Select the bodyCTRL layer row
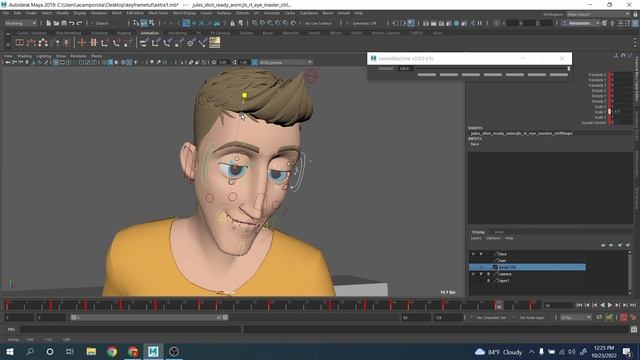640x360 pixels. (527, 267)
